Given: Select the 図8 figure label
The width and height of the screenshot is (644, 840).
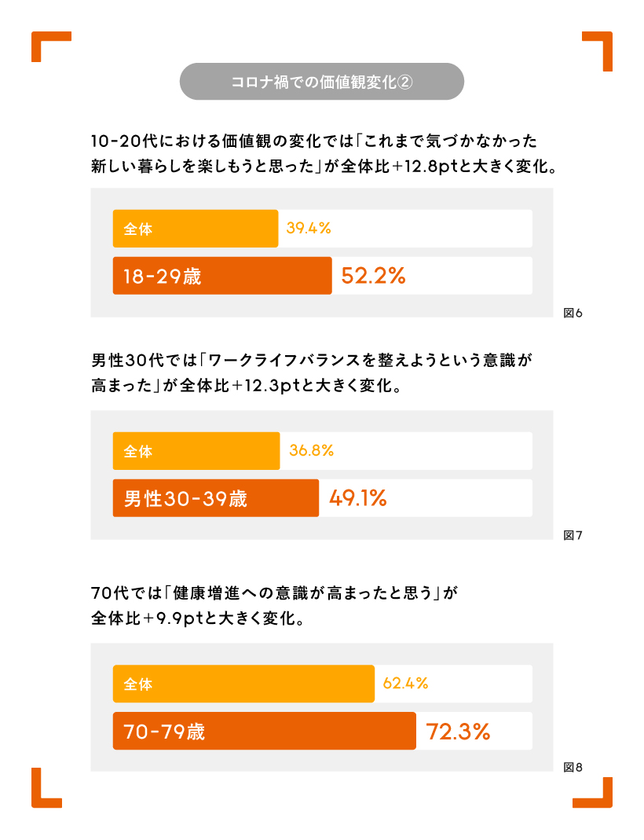Looking at the screenshot, I should [x=573, y=768].
